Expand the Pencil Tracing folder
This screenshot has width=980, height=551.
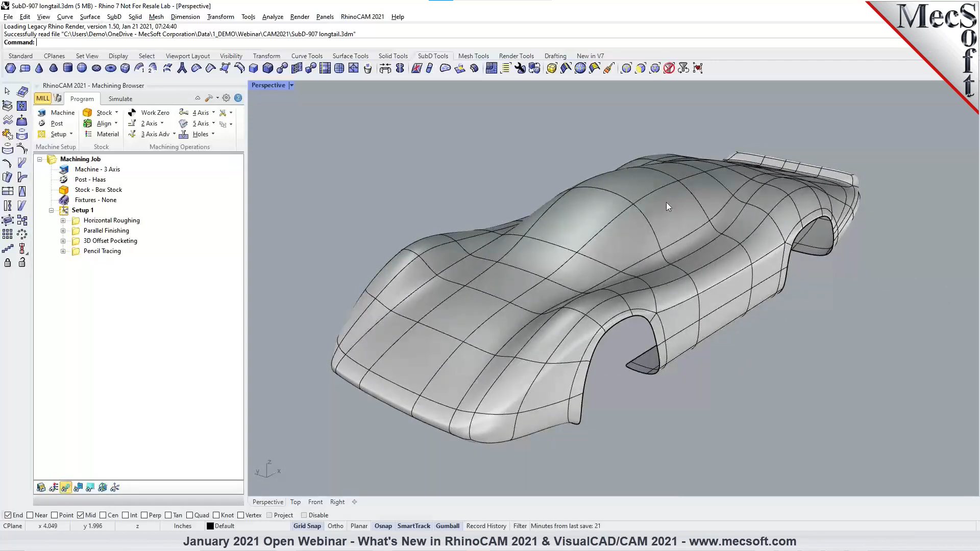(63, 252)
